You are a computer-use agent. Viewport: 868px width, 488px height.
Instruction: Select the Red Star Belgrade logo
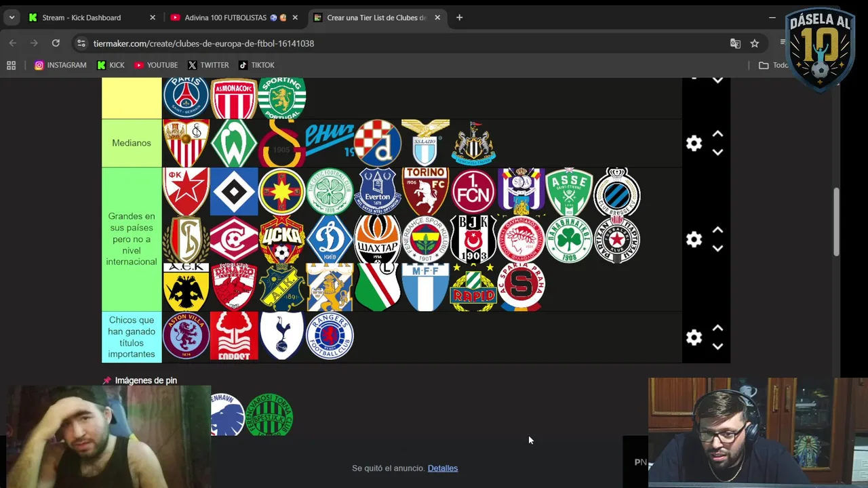tap(186, 192)
